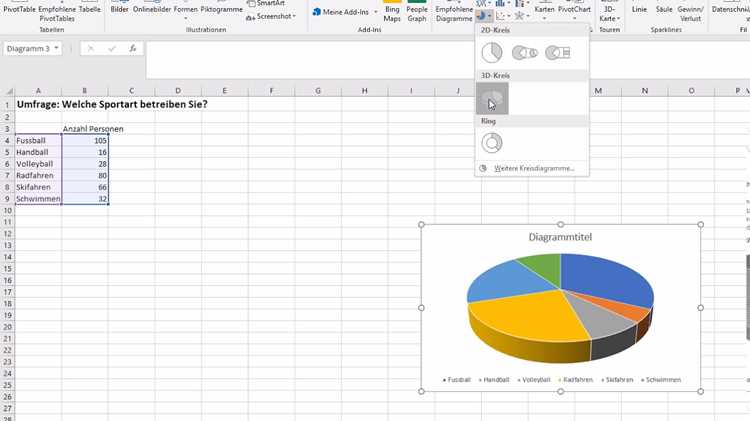Click the Bilder button
The width and height of the screenshot is (750, 421).
tap(119, 10)
